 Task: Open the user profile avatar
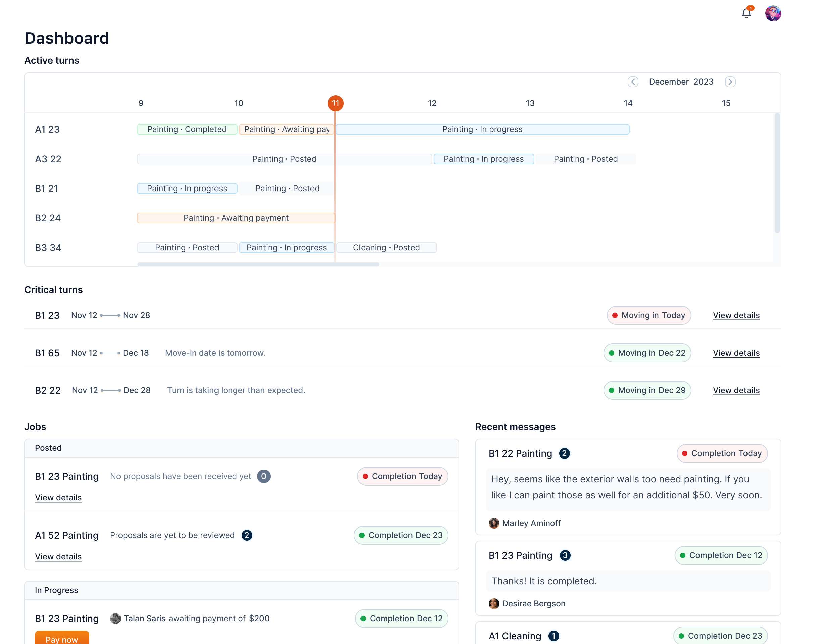coord(773,13)
